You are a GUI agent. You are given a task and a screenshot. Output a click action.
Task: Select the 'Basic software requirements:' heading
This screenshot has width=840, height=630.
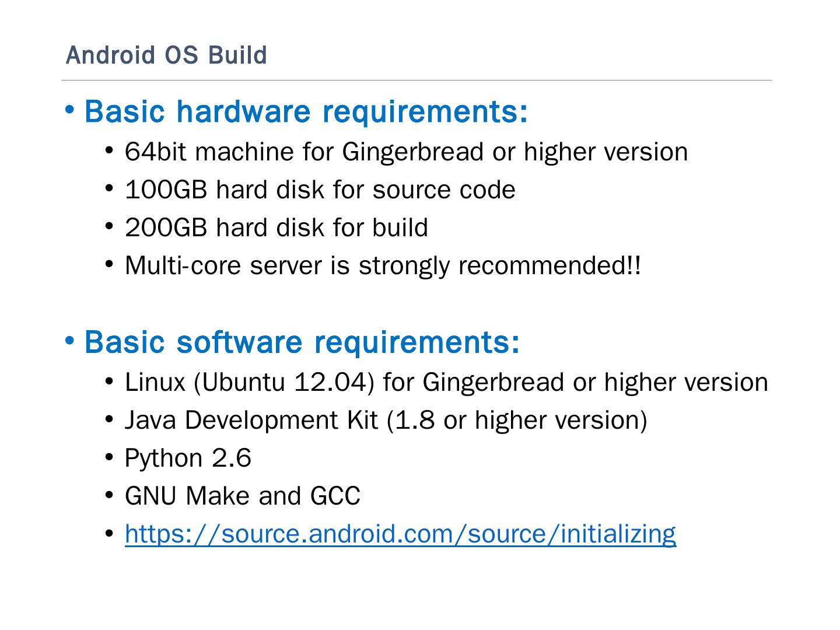click(302, 342)
